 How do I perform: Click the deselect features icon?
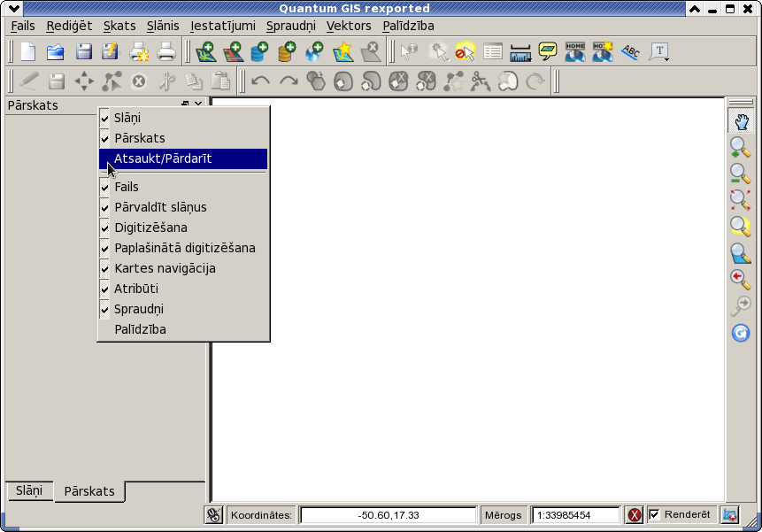pos(466,51)
